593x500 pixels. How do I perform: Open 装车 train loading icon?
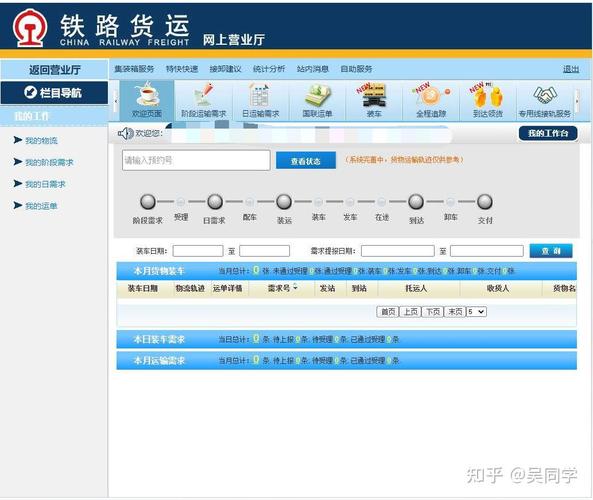[373, 95]
